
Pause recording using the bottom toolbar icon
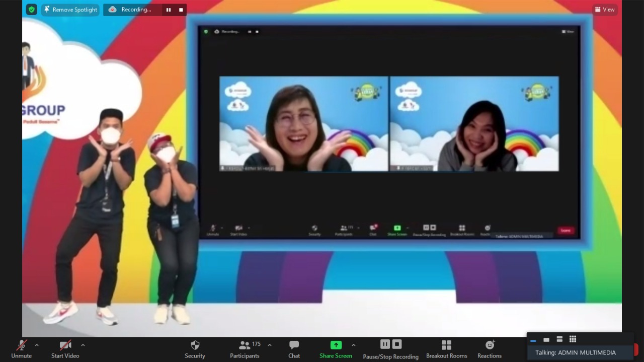(x=385, y=344)
